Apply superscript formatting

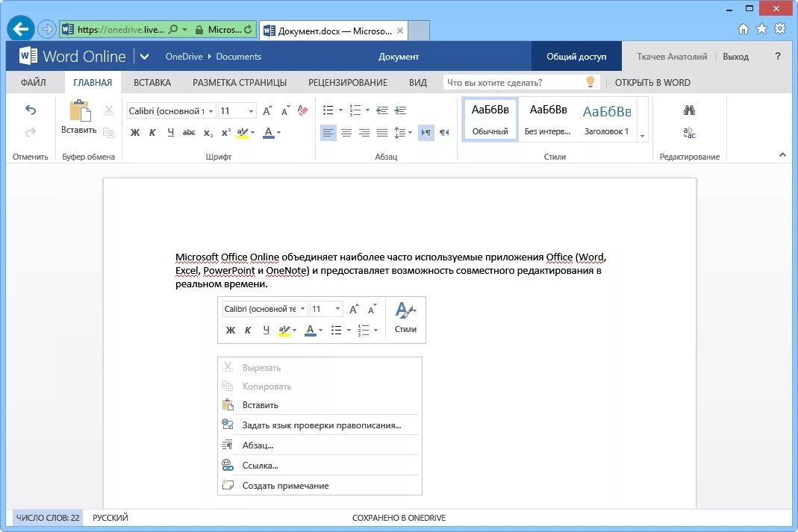click(226, 132)
